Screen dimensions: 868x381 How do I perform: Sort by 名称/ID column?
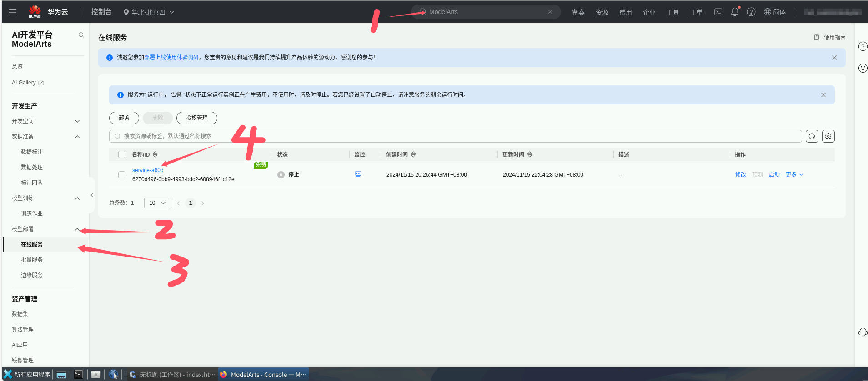(155, 154)
